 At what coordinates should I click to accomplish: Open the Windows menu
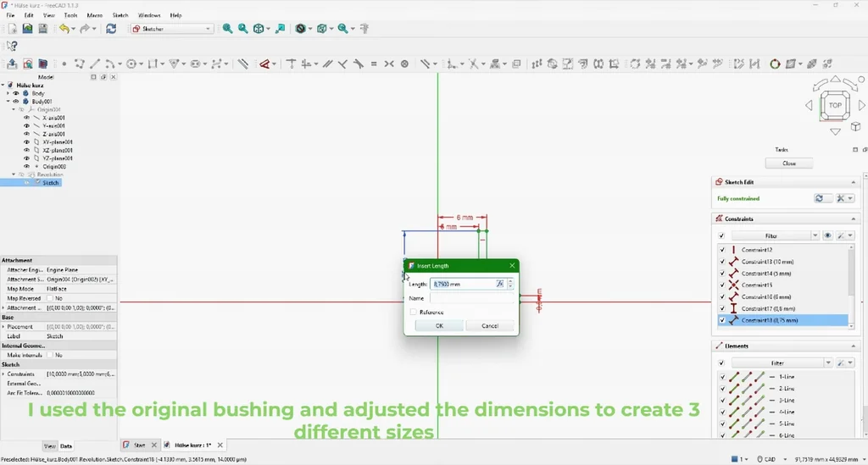(x=149, y=15)
